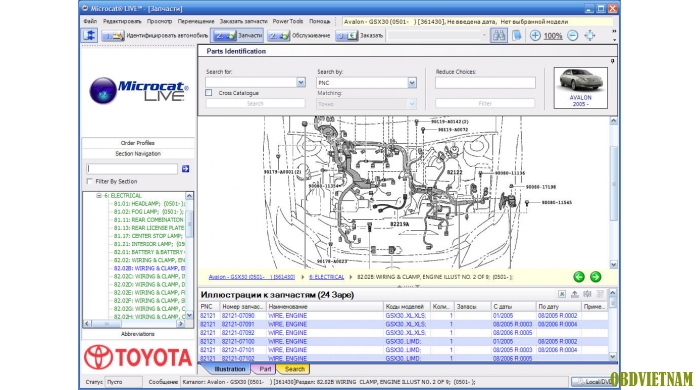Open the Order Profiles panel header
Image resolution: width=700 pixels, height=390 pixels.
tap(138, 143)
